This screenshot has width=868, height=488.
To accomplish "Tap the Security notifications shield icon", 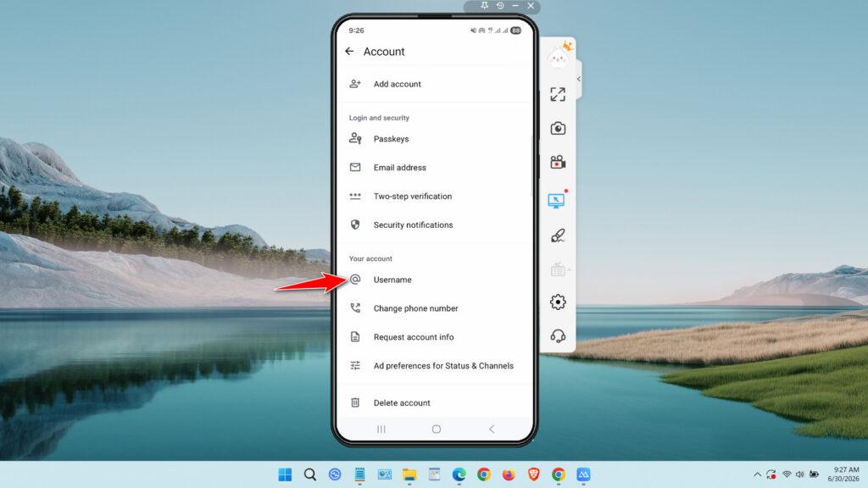I will 355,225.
